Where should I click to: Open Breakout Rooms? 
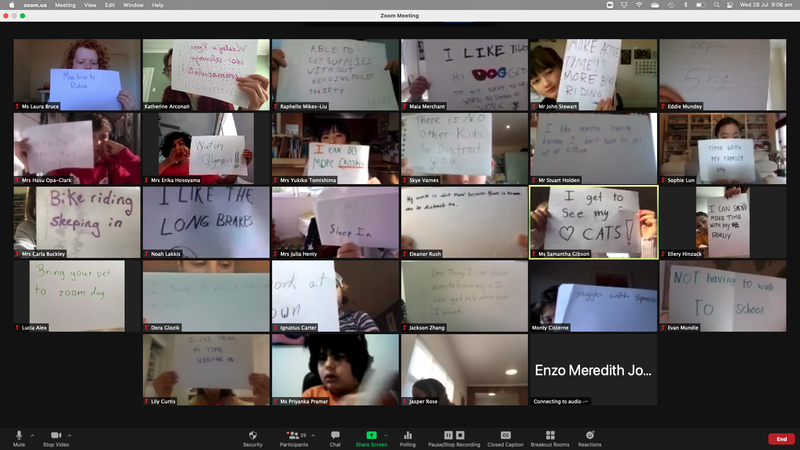pos(549,435)
